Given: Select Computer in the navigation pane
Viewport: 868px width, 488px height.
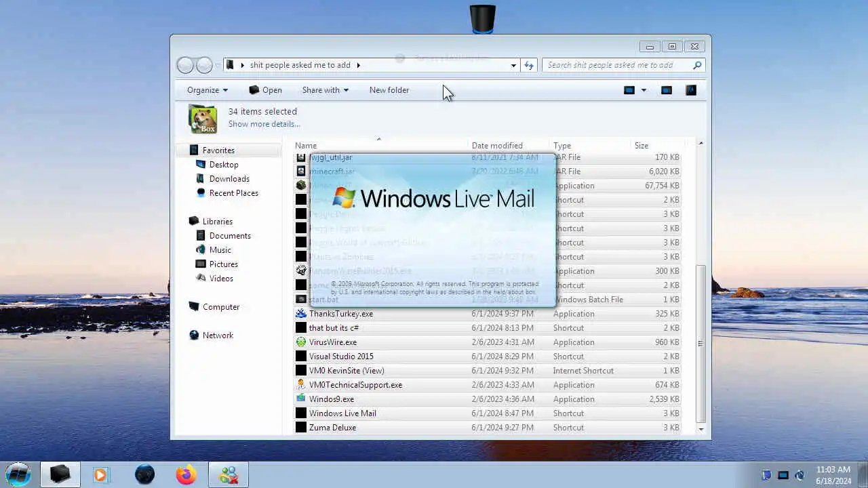Looking at the screenshot, I should coord(221,307).
